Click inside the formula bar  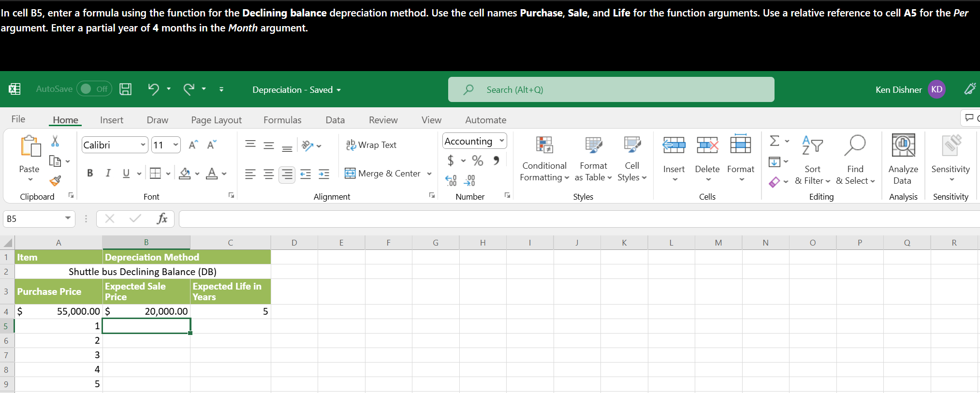[x=579, y=218]
